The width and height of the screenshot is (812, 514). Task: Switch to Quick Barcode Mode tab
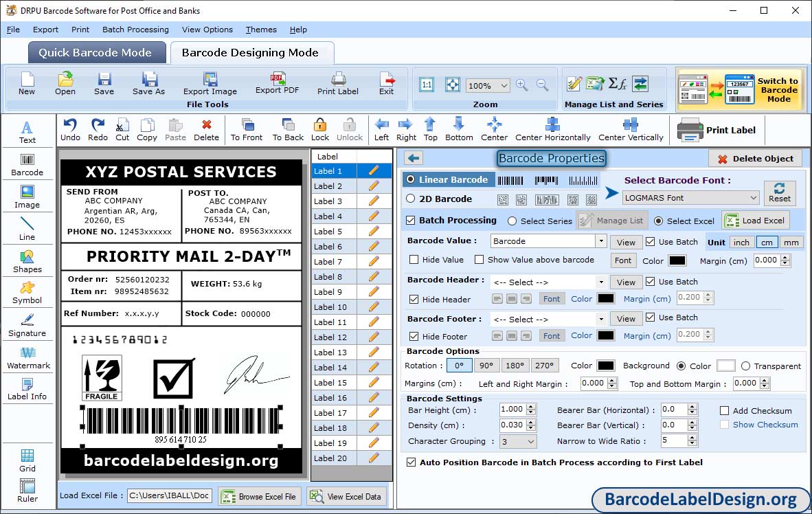[96, 52]
